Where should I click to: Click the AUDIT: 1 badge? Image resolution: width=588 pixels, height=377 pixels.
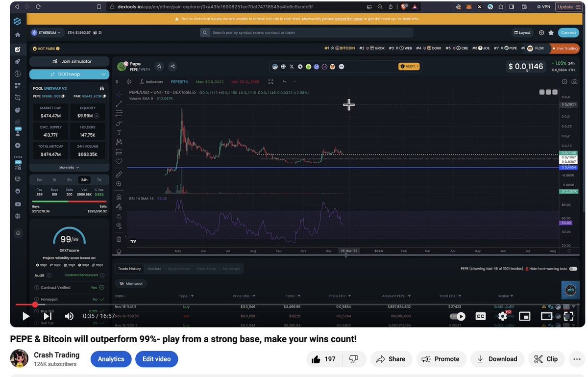pos(409,66)
